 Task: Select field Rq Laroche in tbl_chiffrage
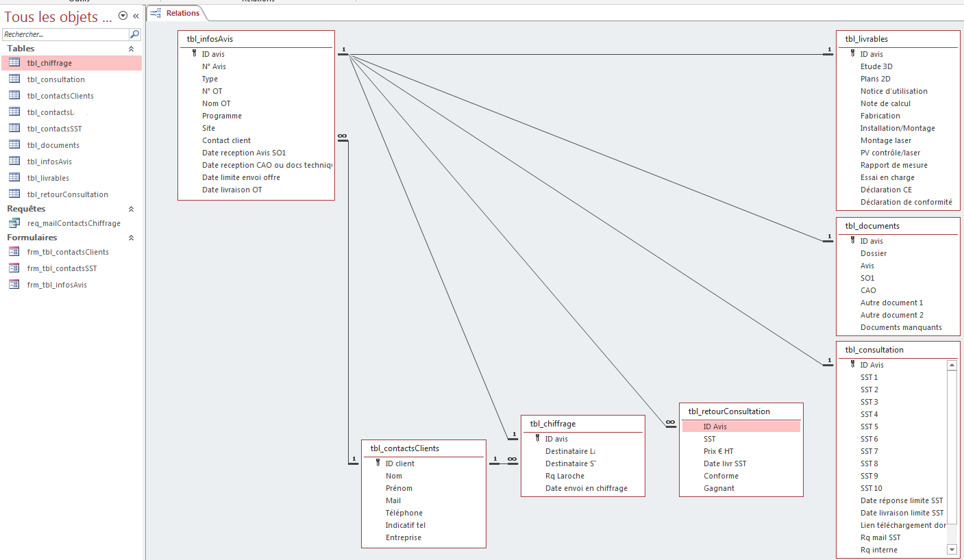tap(565, 476)
